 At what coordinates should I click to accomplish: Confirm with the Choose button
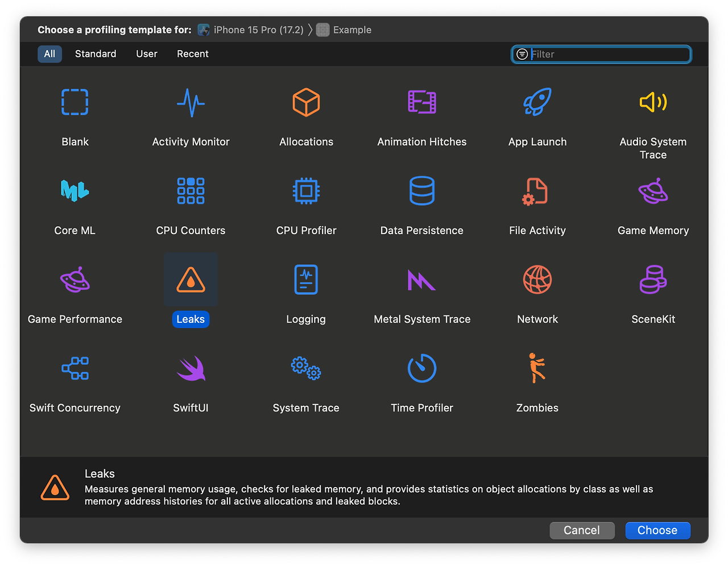657,530
